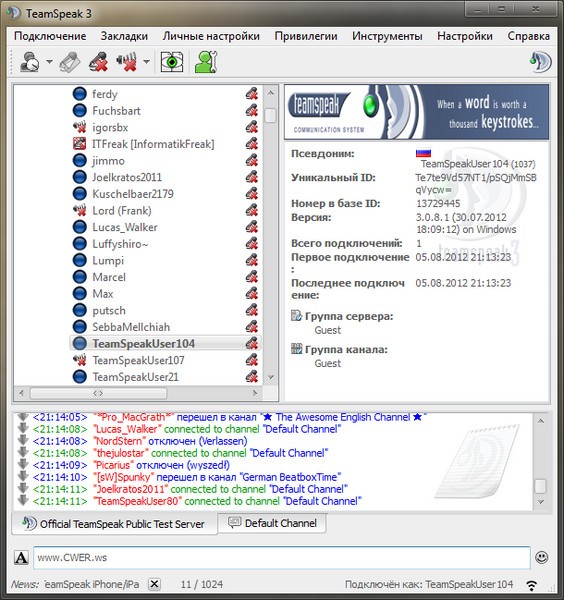Select user Lucas_Walker in the list

(125, 227)
